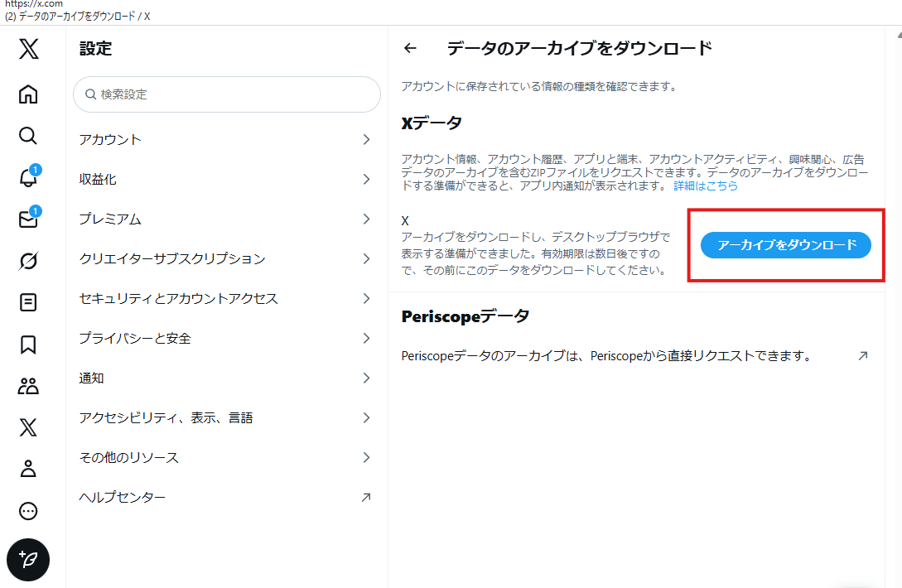Open the notifications bell icon
902x588 pixels.
pos(27,177)
